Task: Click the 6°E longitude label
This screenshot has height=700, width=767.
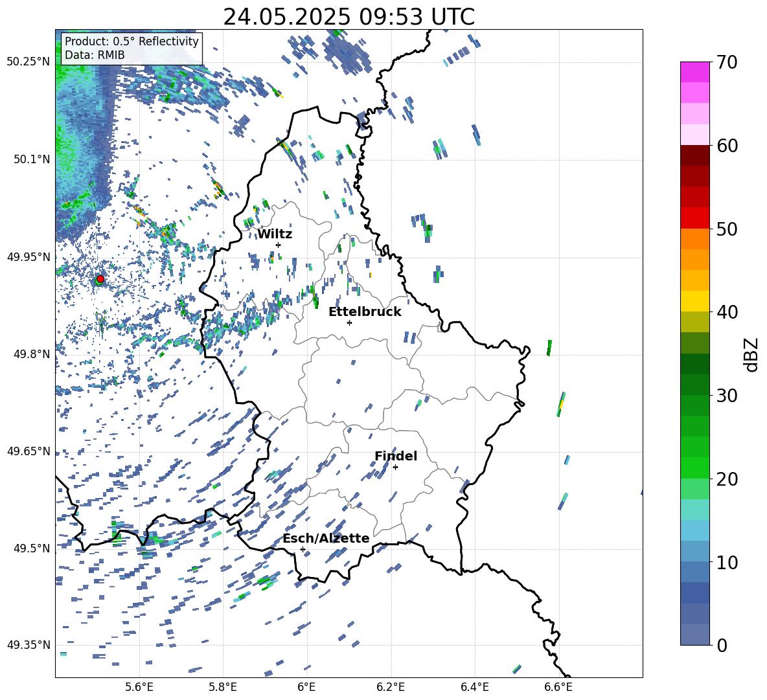Action: click(306, 687)
